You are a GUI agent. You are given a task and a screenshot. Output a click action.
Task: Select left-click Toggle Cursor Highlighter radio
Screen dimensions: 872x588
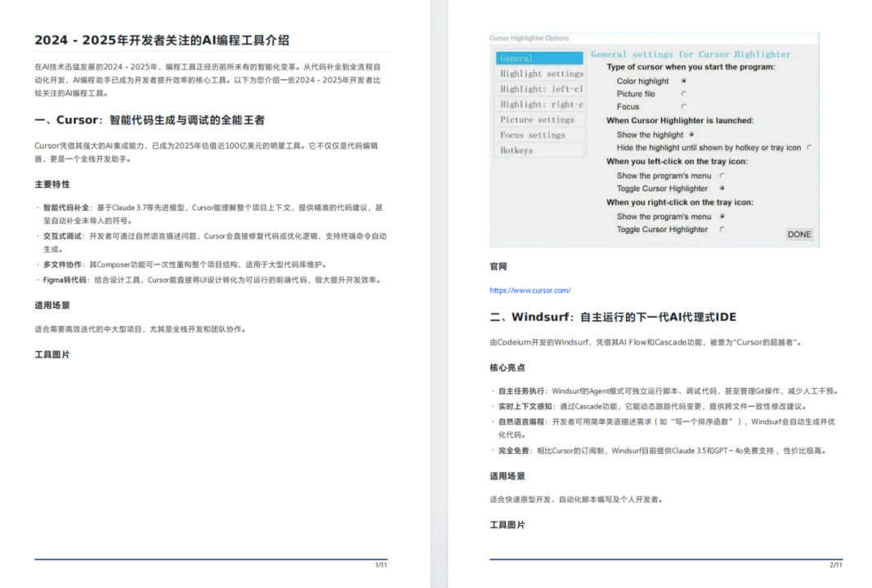click(x=722, y=189)
